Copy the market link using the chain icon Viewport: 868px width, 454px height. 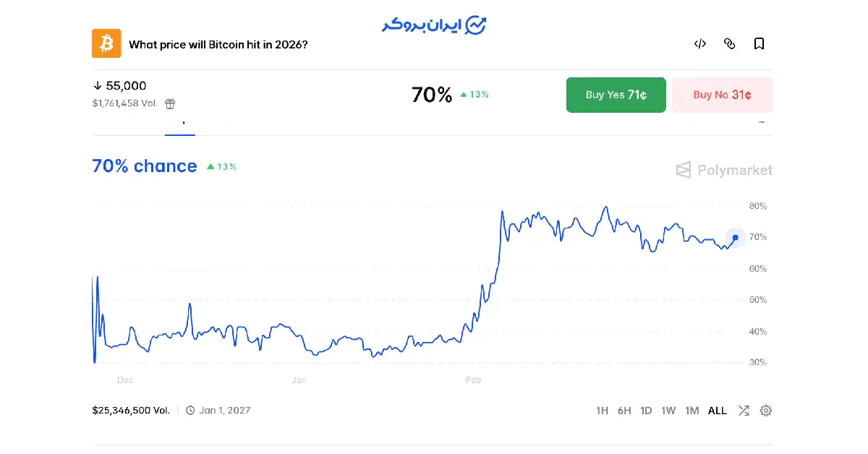pyautogui.click(x=729, y=44)
